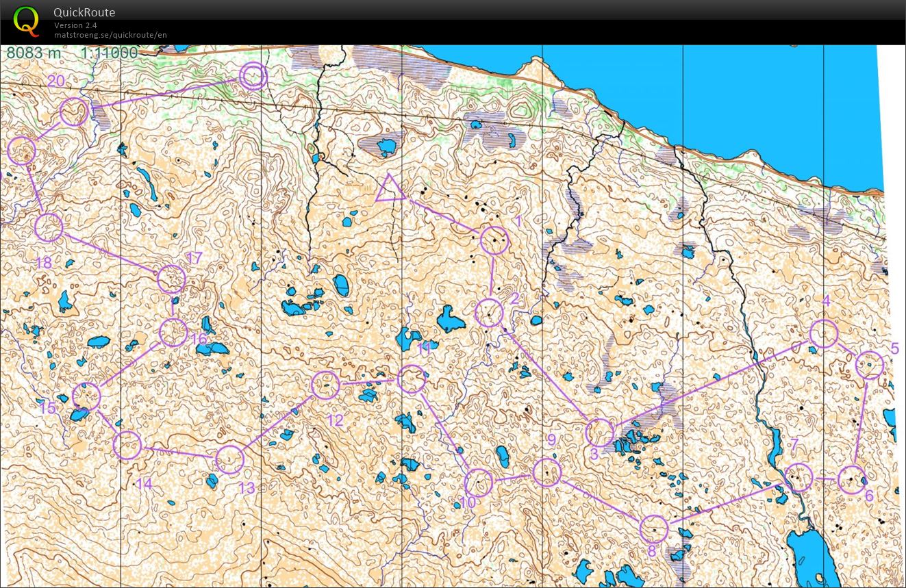Click control circle 3 near the ponds
The image size is (906, 588).
pyautogui.click(x=601, y=433)
